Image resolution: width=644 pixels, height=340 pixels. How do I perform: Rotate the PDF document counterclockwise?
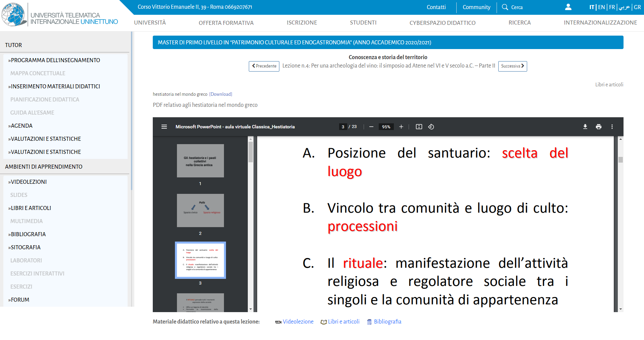tap(431, 127)
